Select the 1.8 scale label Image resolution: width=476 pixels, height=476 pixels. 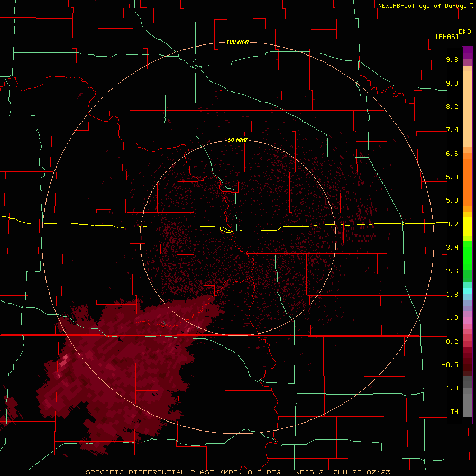(x=452, y=295)
